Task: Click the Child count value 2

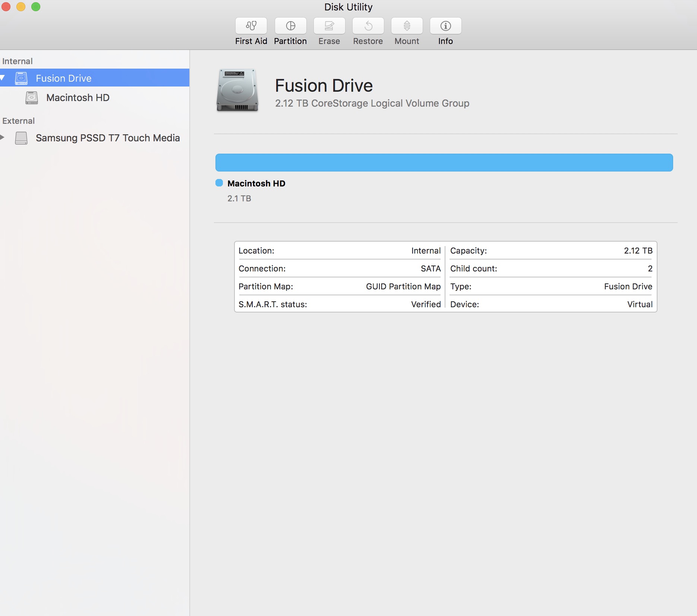Action: click(x=650, y=268)
